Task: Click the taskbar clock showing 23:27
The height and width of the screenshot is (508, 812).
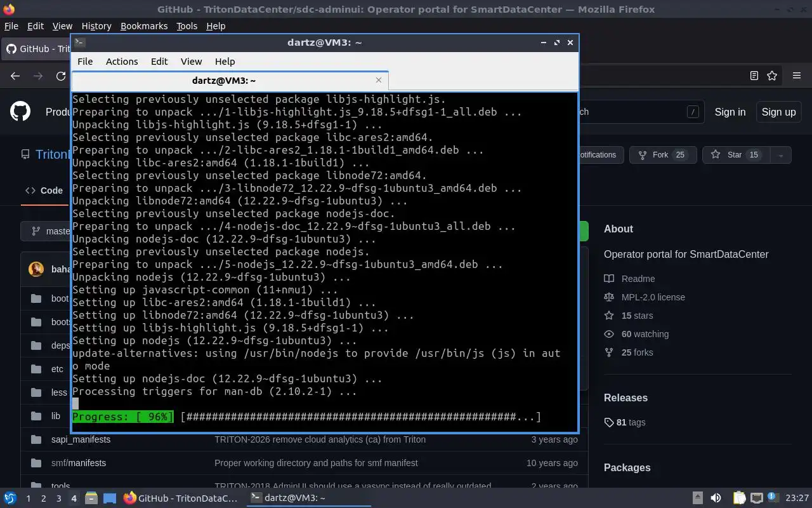Action: pos(797,498)
